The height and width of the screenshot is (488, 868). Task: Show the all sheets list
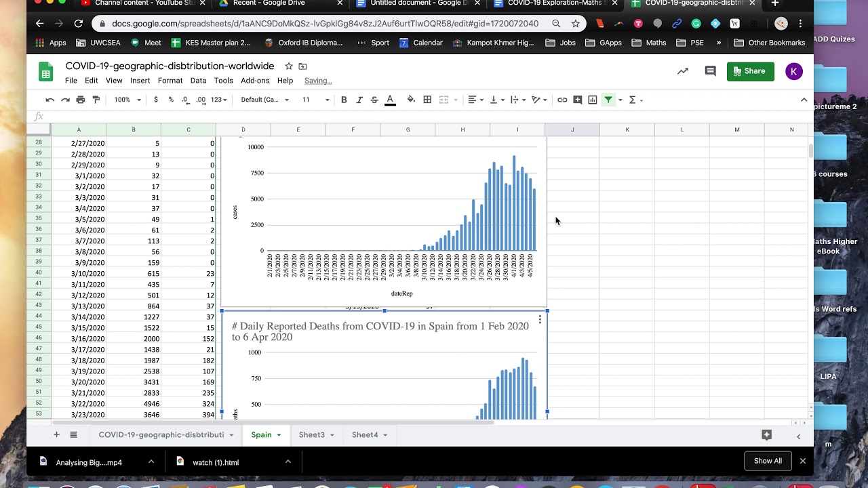pos(73,434)
